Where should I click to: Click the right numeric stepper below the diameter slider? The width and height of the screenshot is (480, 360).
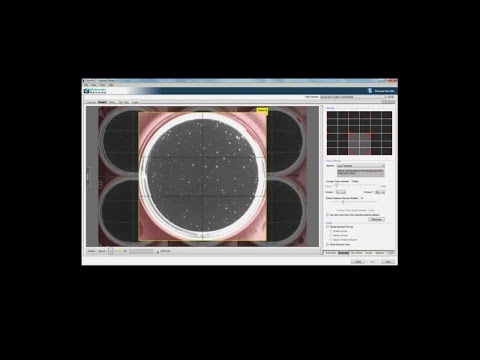[x=380, y=192]
